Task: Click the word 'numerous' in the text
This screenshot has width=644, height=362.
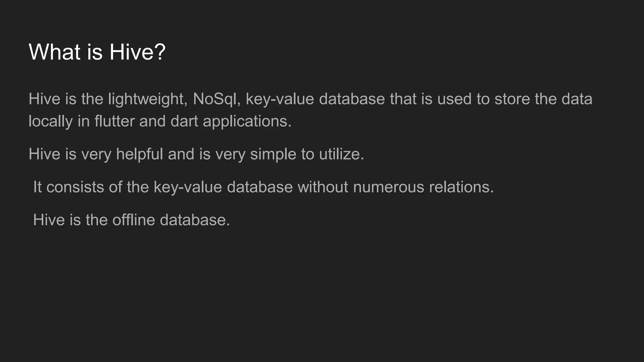Action: tap(389, 187)
